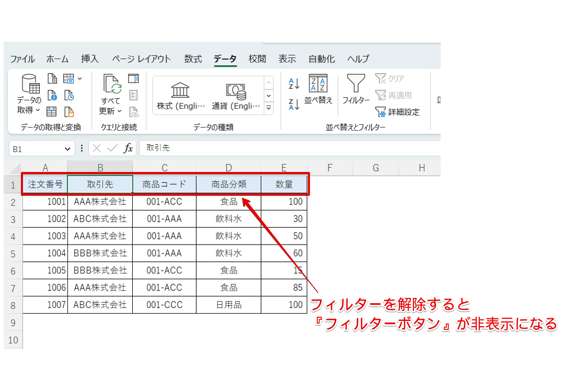Select ABC株式会社 cell in row 3
Image resolution: width=575 pixels, height=392 pixels.
[x=100, y=219]
